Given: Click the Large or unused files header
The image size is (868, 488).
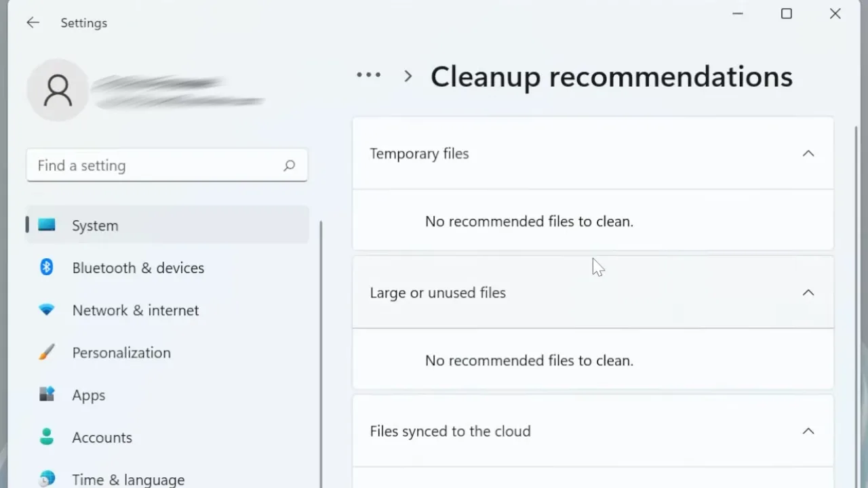Looking at the screenshot, I should (x=437, y=292).
